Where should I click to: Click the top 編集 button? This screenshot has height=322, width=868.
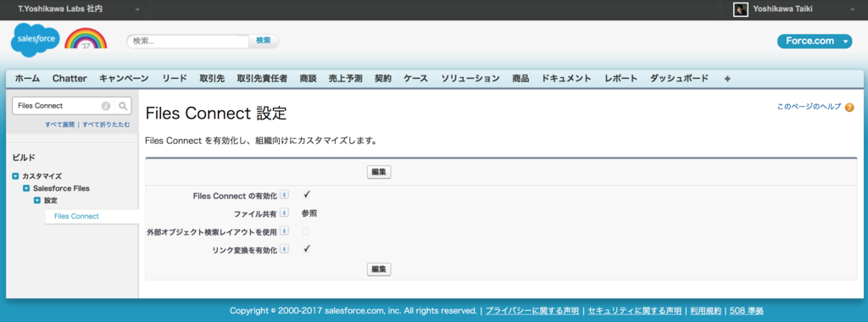coord(379,172)
